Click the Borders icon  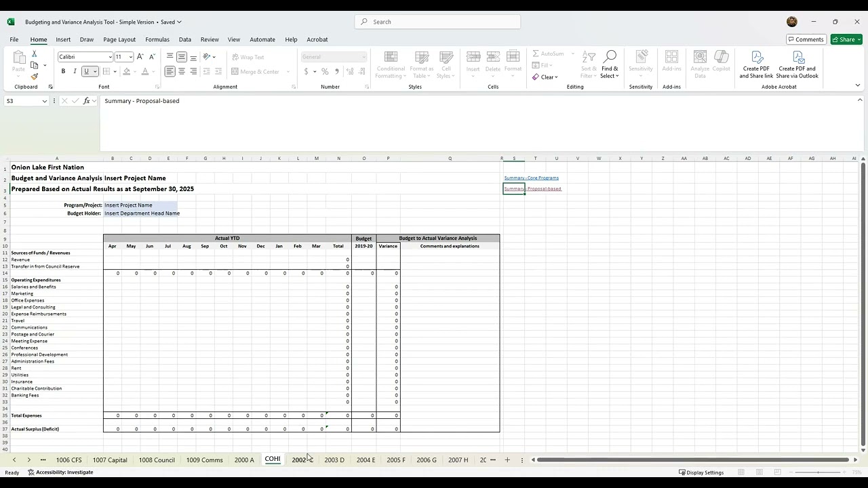tap(106, 71)
